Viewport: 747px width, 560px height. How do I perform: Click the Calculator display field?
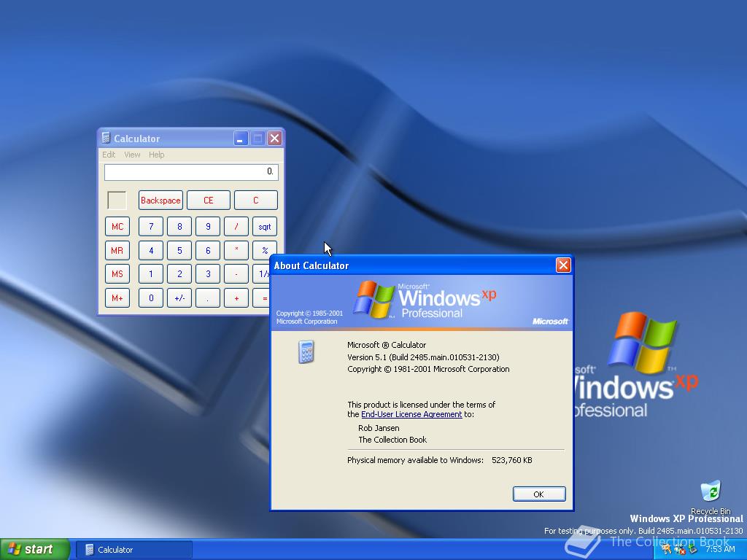point(191,172)
